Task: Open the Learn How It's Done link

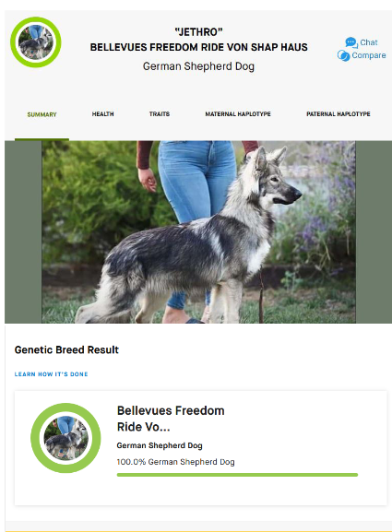Action: pos(52,374)
